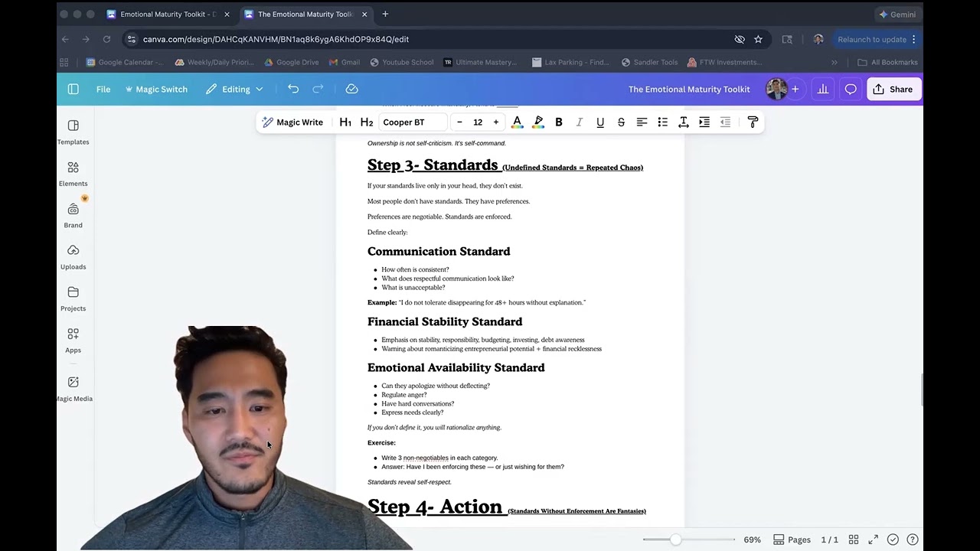The height and width of the screenshot is (551, 980).
Task: Open the Elements panel
Action: tap(73, 174)
